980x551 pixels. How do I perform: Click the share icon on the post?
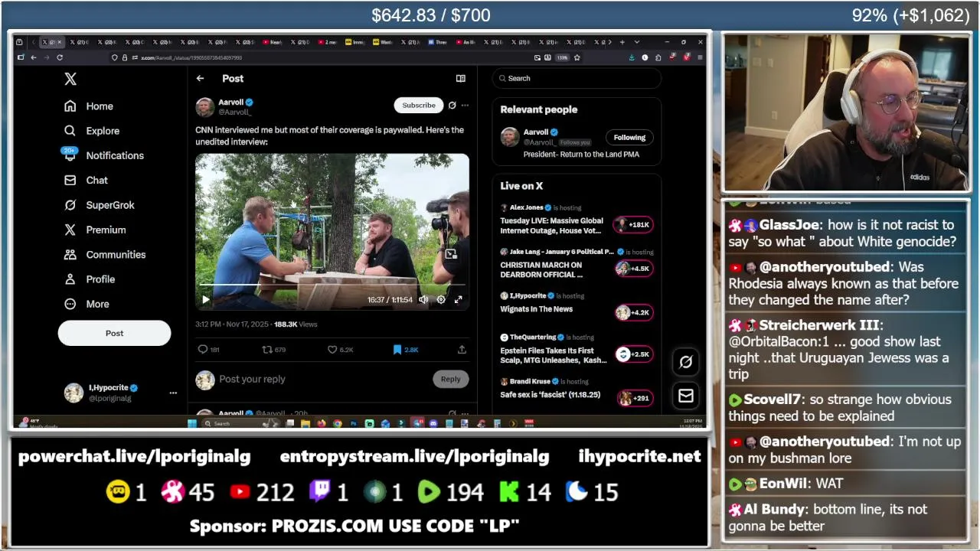coord(462,350)
